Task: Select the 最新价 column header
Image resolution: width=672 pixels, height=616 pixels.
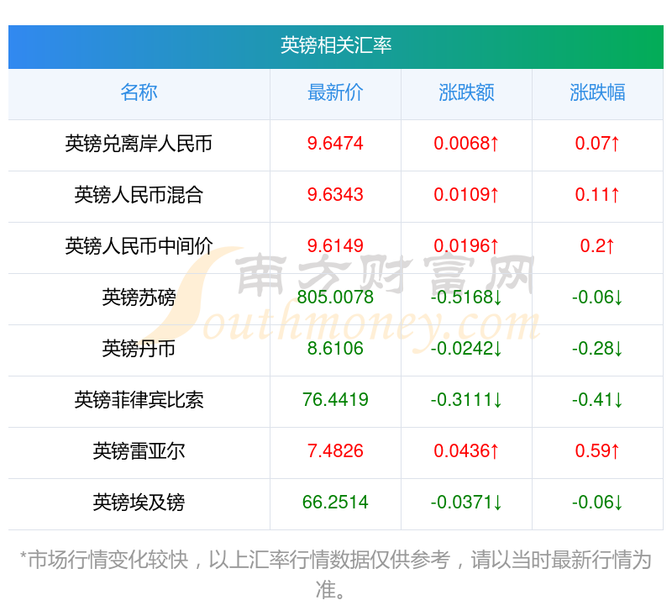Action: [x=335, y=92]
